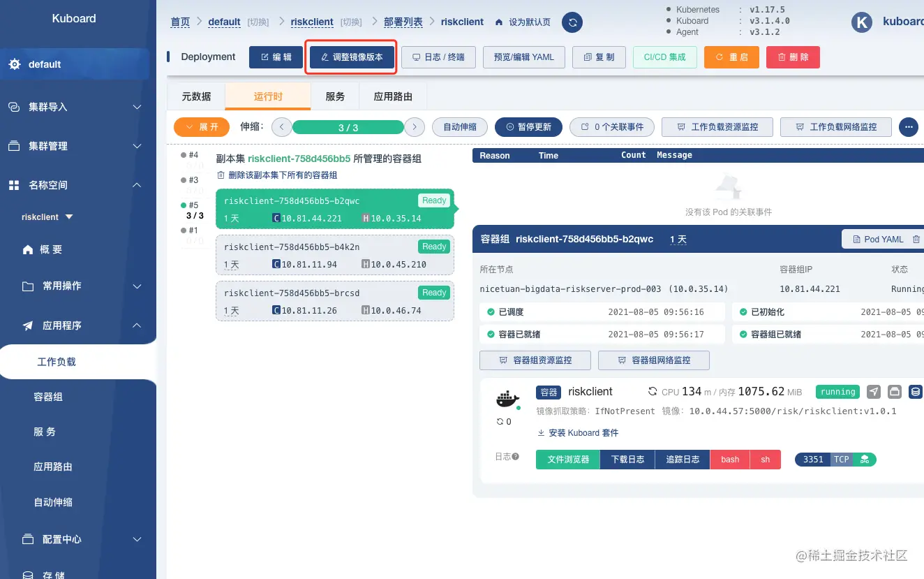Click the dark-blue database icon beside running

[916, 392]
